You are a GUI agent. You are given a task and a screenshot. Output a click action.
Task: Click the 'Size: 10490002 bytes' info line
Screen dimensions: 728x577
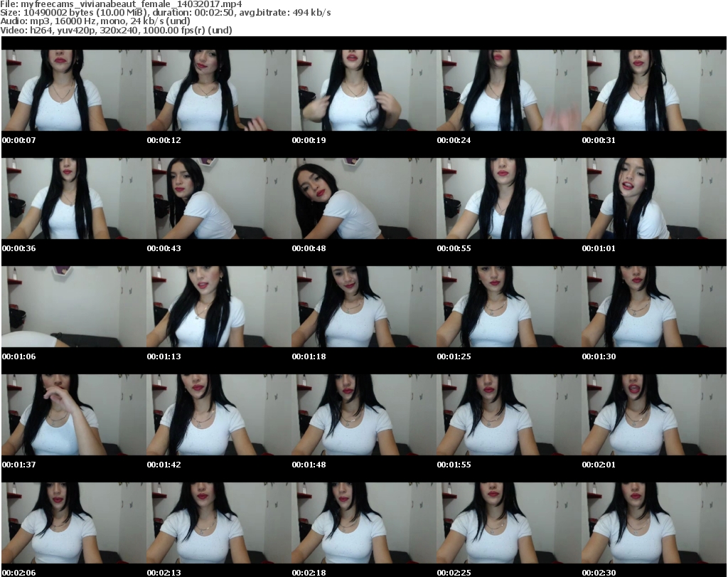165,13
